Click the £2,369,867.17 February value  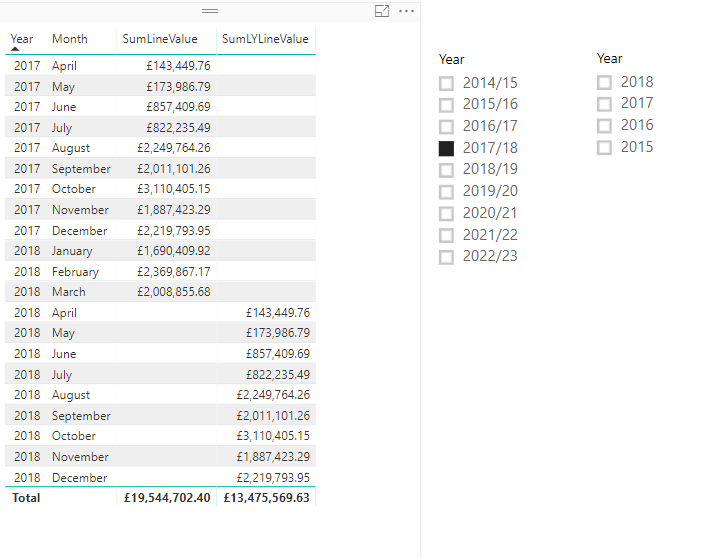173,271
